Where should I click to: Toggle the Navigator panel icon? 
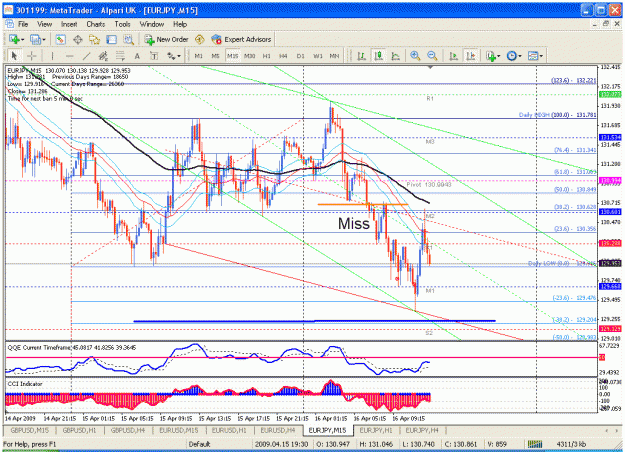(94, 39)
